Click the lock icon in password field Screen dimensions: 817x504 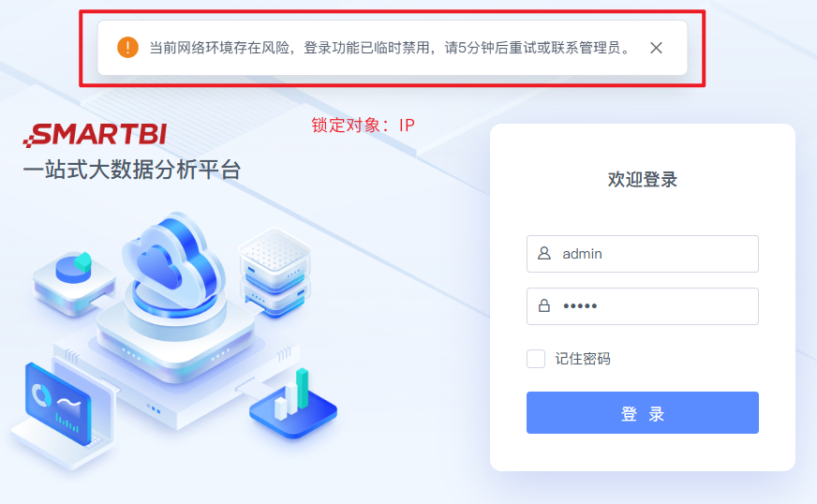coord(544,305)
